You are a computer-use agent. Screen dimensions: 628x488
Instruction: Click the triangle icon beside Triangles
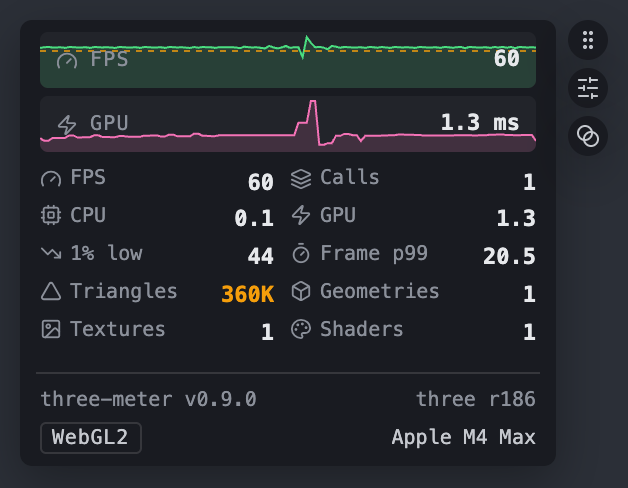click(51, 291)
